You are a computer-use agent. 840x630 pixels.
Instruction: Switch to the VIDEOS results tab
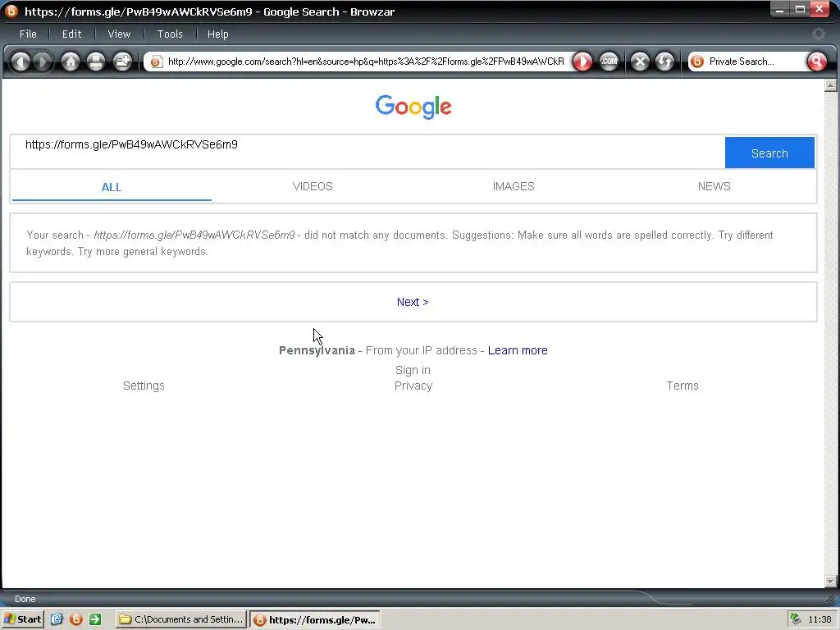tap(313, 186)
